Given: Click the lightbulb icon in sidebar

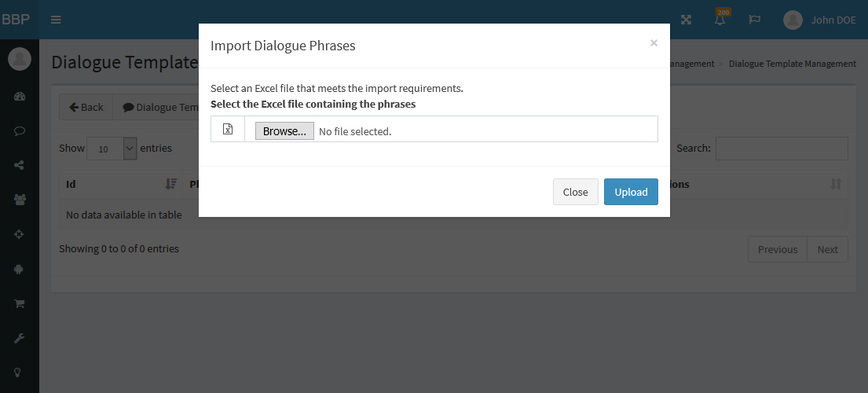Looking at the screenshot, I should pos(20,372).
